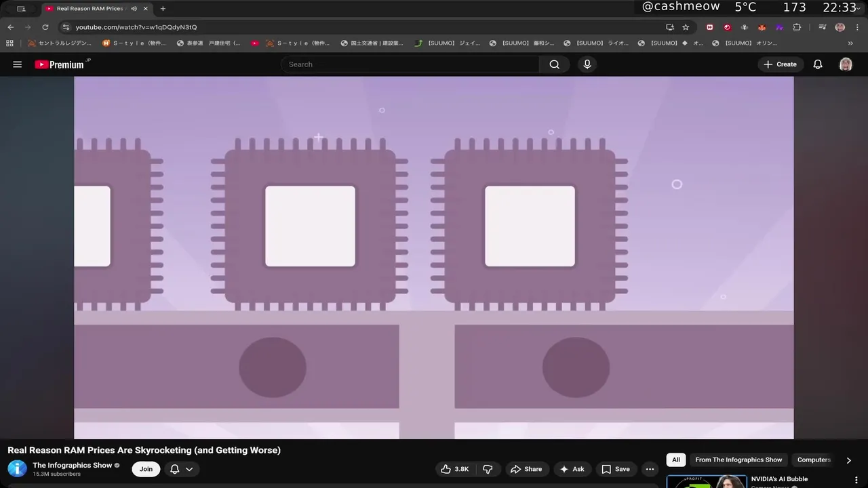Open the red fast-forward extension icon

coord(710,27)
